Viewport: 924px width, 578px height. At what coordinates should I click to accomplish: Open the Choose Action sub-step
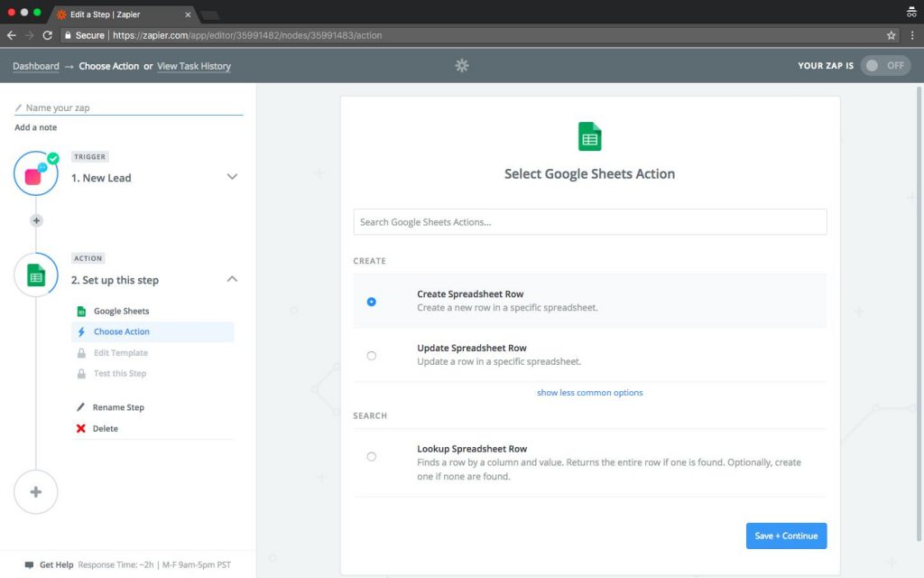pos(152,332)
